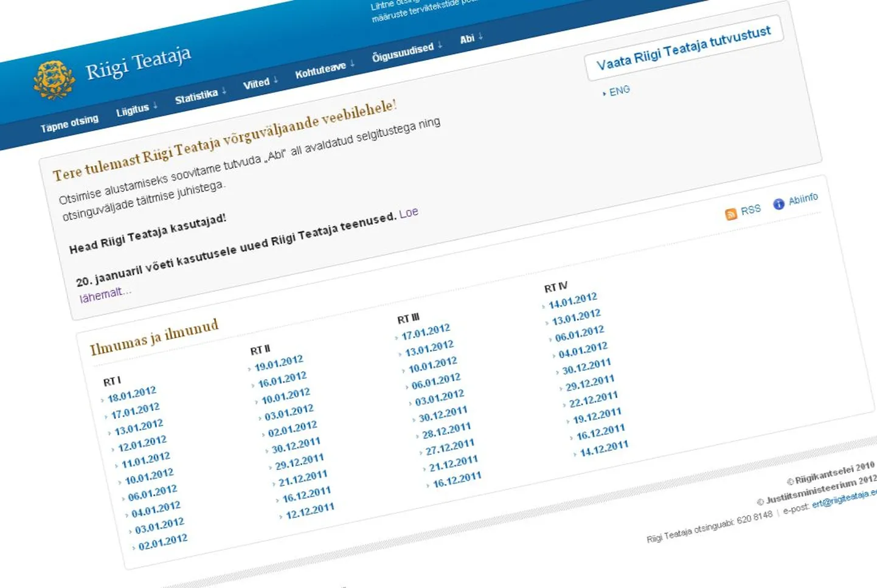This screenshot has height=588, width=877.
Task: Click the Abiinfo info icon
Action: (x=778, y=204)
